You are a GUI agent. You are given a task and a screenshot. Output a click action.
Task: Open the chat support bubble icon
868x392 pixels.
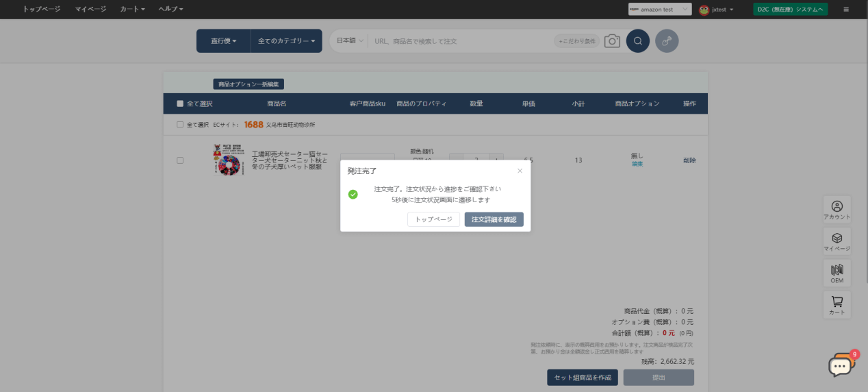pyautogui.click(x=841, y=366)
